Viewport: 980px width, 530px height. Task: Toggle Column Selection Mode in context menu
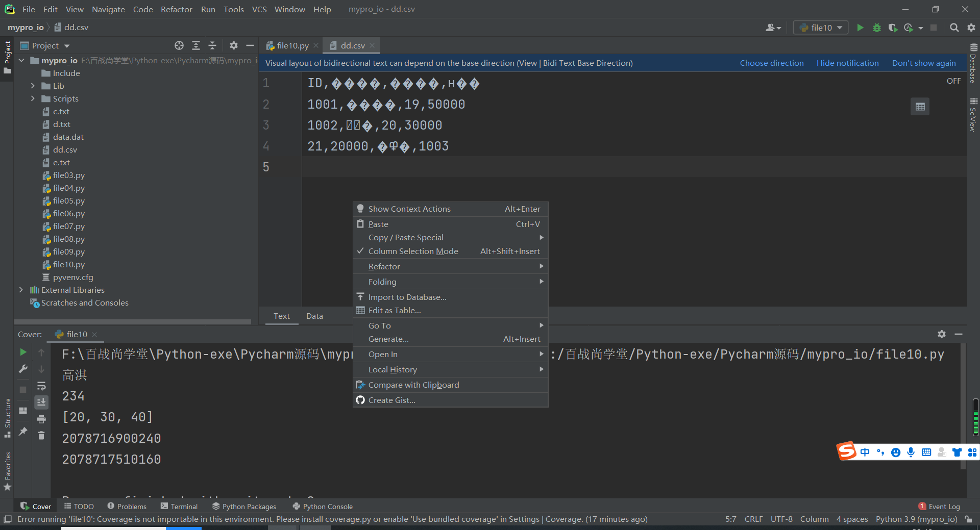[x=450, y=251]
